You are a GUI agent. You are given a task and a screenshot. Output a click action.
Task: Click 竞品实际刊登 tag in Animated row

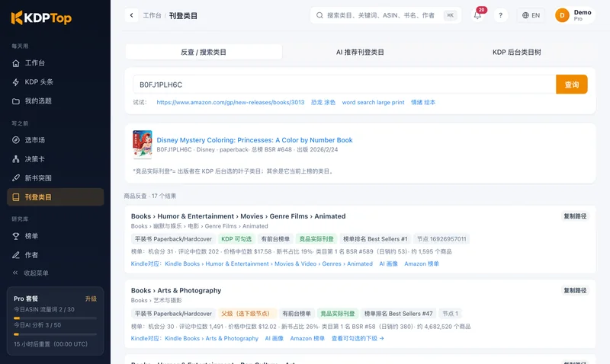(x=316, y=239)
